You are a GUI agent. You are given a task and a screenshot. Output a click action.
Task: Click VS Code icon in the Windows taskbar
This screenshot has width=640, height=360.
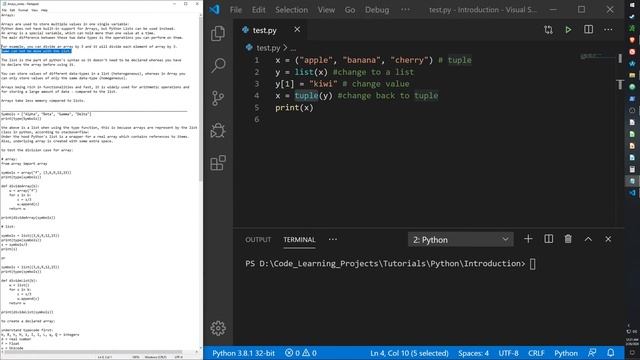coord(632,192)
